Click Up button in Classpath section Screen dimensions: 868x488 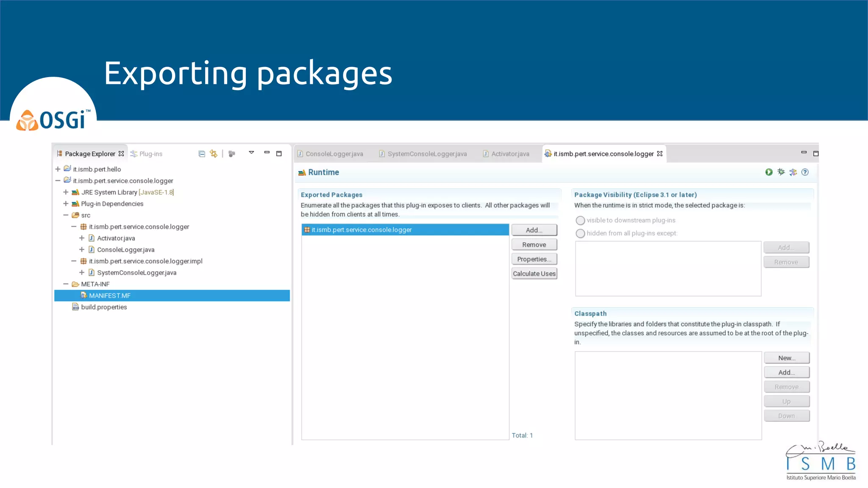click(787, 402)
